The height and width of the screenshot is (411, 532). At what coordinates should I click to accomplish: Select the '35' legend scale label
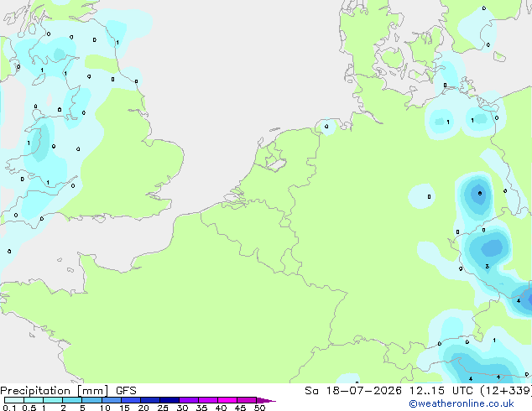(201, 408)
